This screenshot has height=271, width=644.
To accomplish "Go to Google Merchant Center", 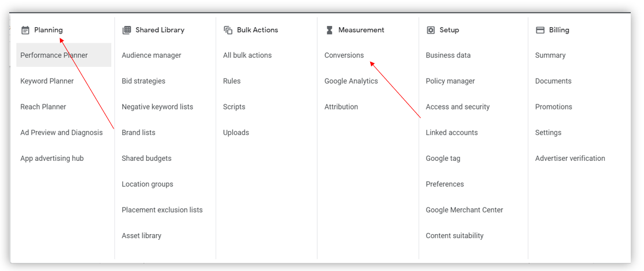I will 465,210.
